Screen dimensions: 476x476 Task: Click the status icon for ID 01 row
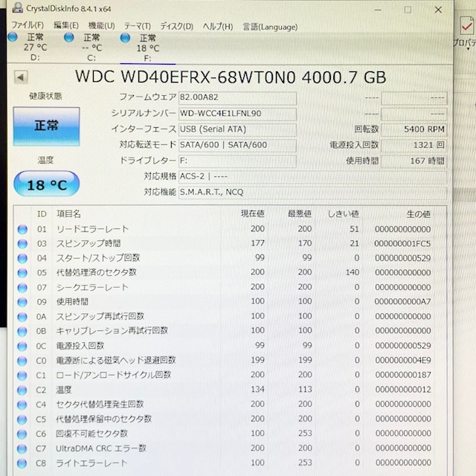(x=22, y=229)
